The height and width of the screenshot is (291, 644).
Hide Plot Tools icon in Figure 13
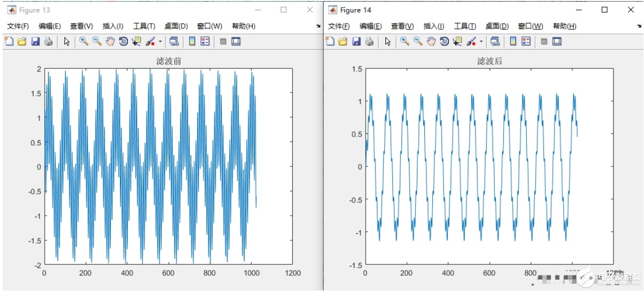point(223,41)
